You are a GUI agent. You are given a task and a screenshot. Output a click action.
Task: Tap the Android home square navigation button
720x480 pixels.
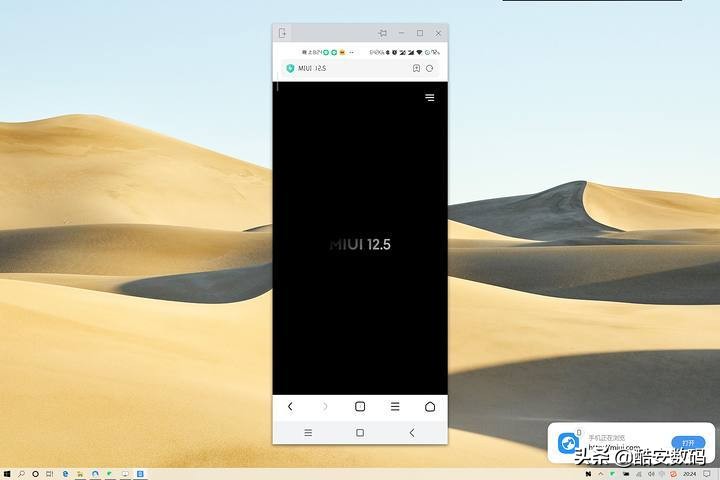360,433
